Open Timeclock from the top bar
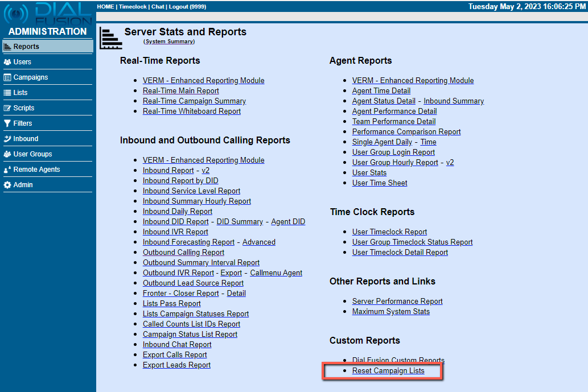This screenshot has width=588, height=392. coord(133,7)
